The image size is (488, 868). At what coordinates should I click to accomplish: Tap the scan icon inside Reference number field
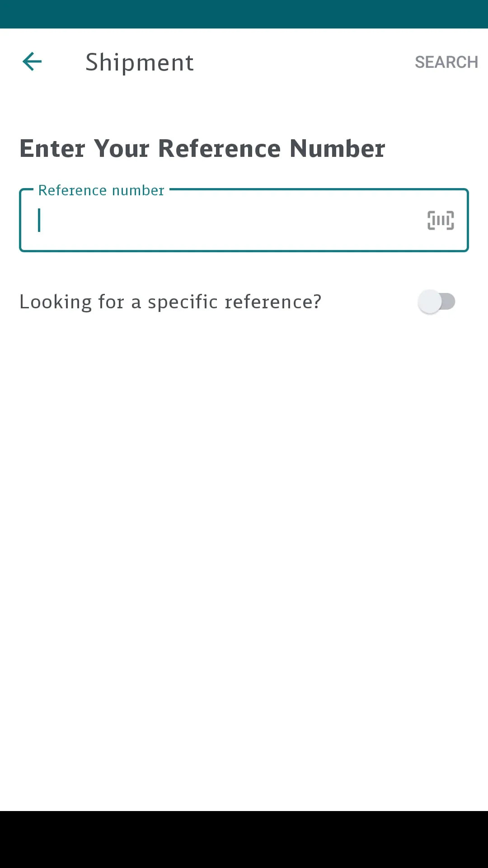tap(441, 220)
